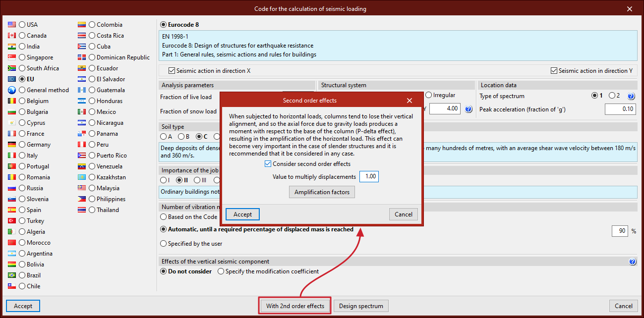Click the Colombia flag icon

[x=82, y=25]
